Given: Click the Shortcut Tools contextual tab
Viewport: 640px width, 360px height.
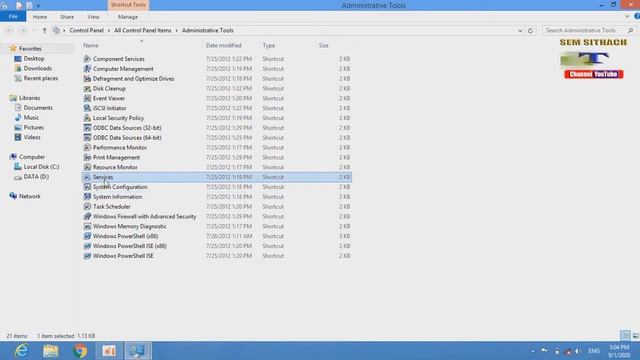Looking at the screenshot, I should pyautogui.click(x=128, y=5).
